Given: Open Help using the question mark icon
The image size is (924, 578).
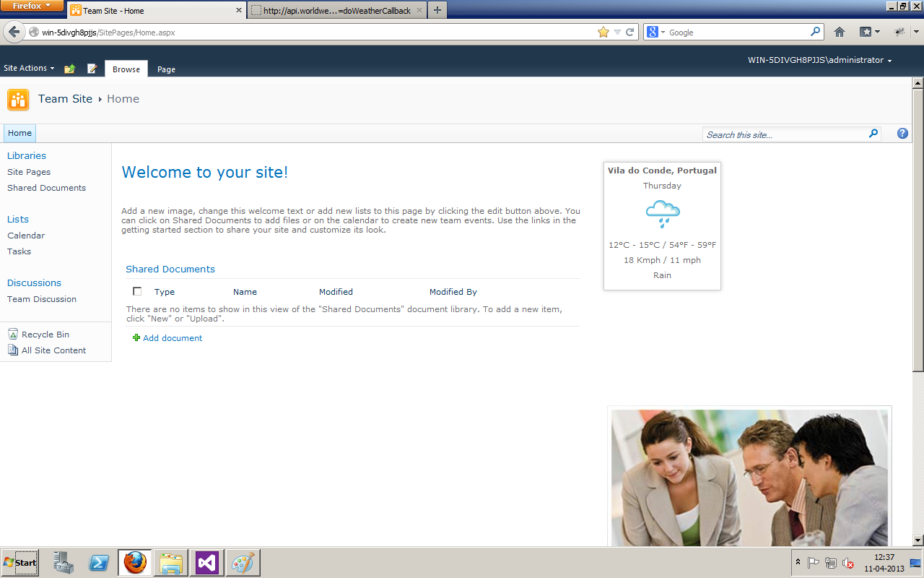Looking at the screenshot, I should pyautogui.click(x=902, y=133).
